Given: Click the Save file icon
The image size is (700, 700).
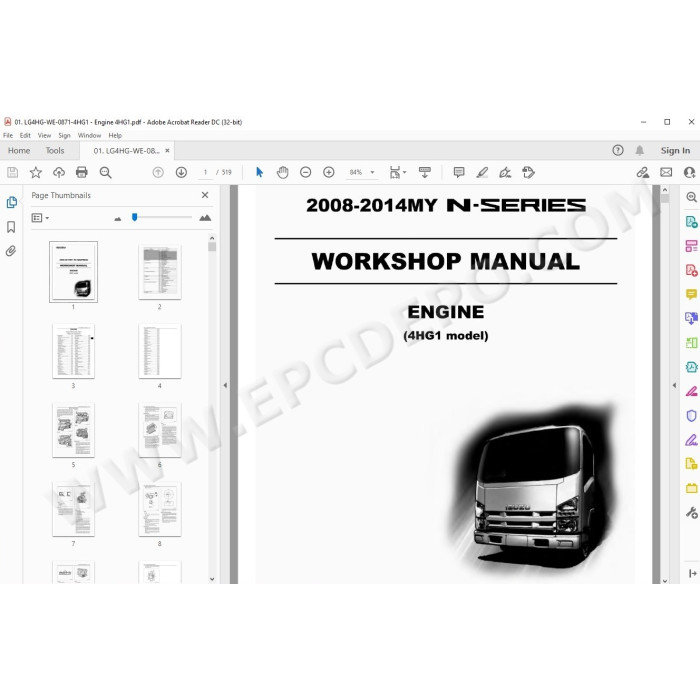Looking at the screenshot, I should tap(12, 172).
